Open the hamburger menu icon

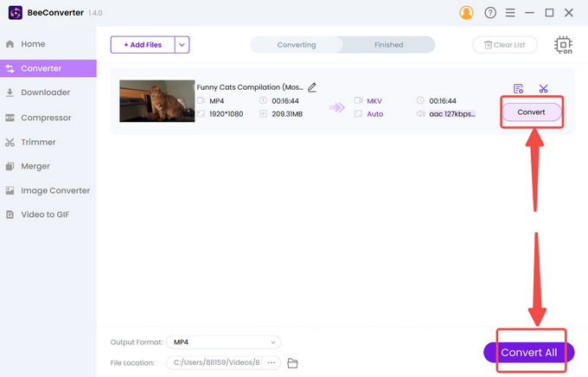pyautogui.click(x=510, y=13)
